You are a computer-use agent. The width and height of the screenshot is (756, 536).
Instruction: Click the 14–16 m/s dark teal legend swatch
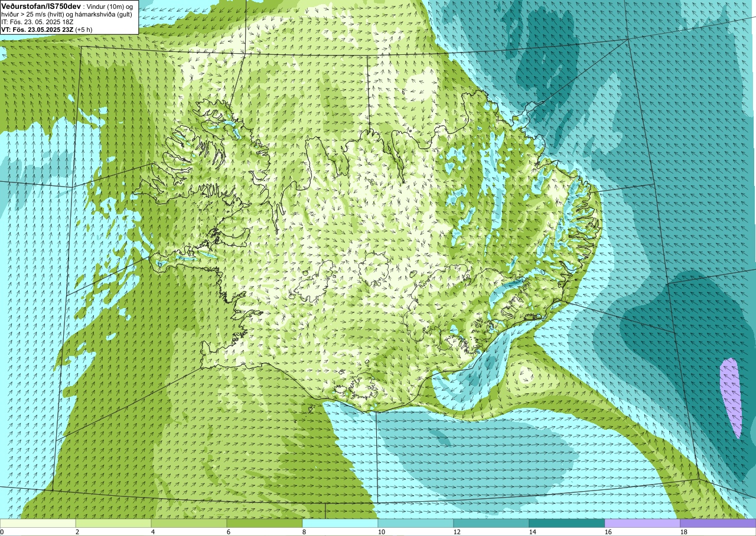(567, 523)
